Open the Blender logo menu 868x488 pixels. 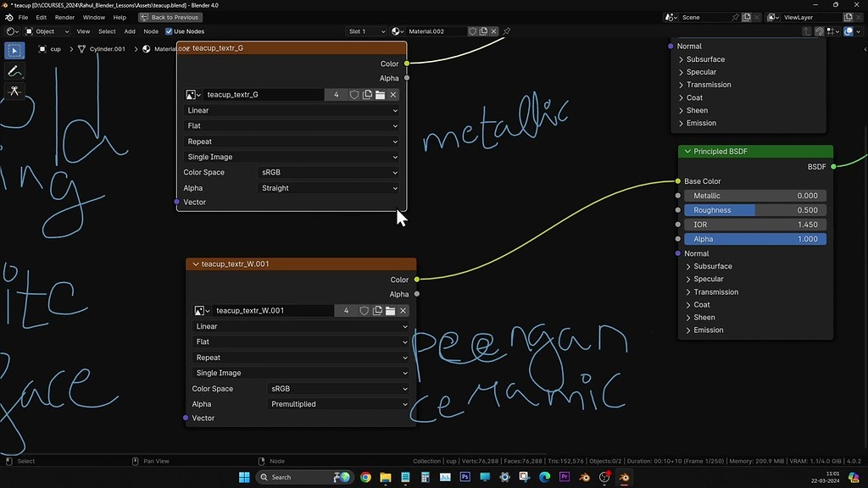(8, 17)
